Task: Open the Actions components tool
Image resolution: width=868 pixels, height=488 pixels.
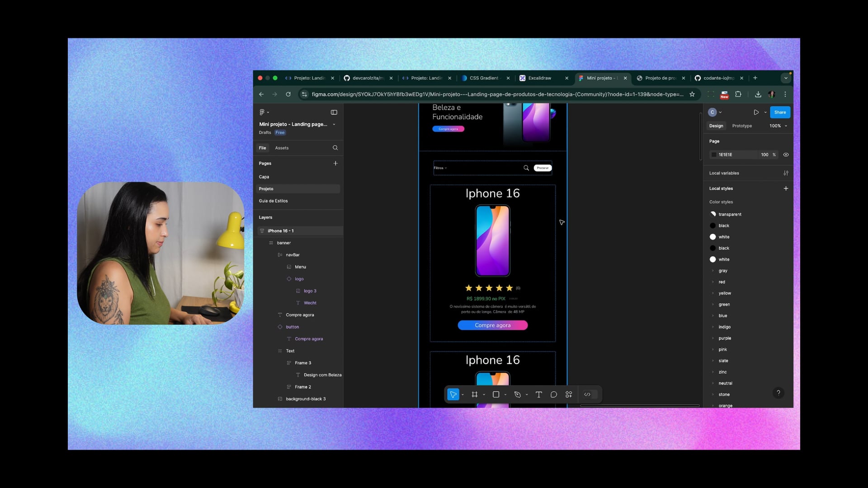Action: click(569, 394)
